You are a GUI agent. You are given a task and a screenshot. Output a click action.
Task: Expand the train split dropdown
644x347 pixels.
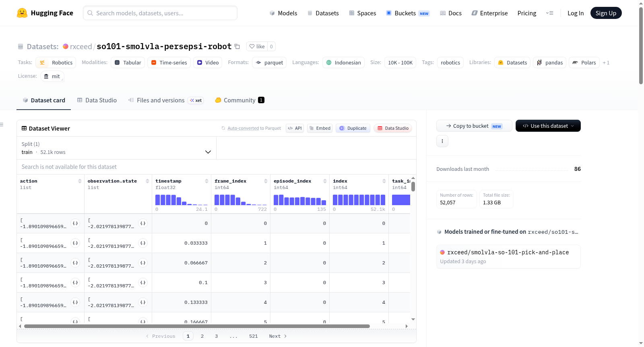click(116, 148)
